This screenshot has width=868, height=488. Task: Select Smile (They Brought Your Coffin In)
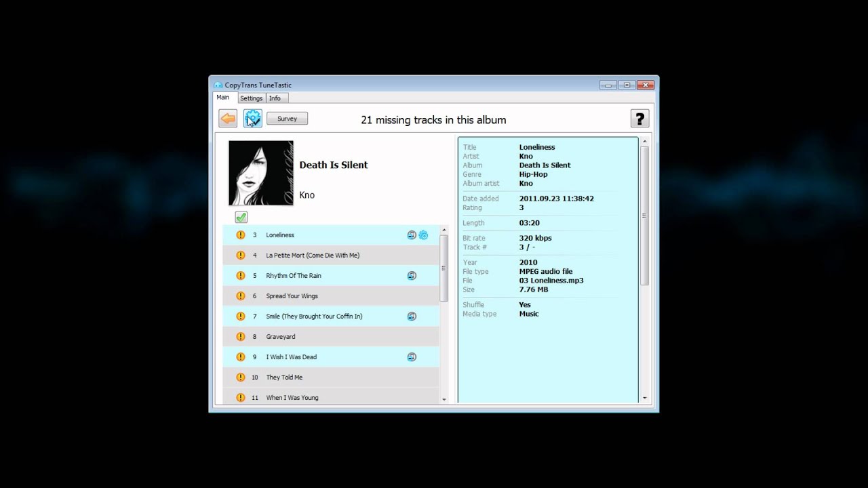pos(331,317)
